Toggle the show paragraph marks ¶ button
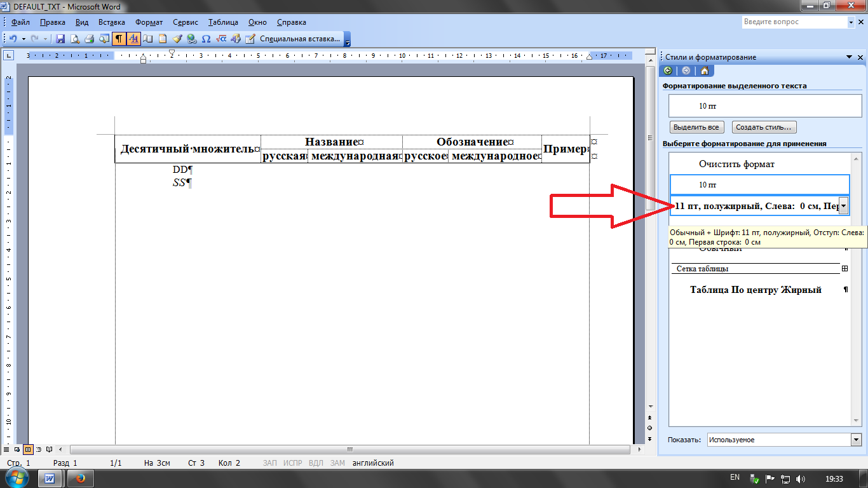The height and width of the screenshot is (488, 868). [119, 39]
